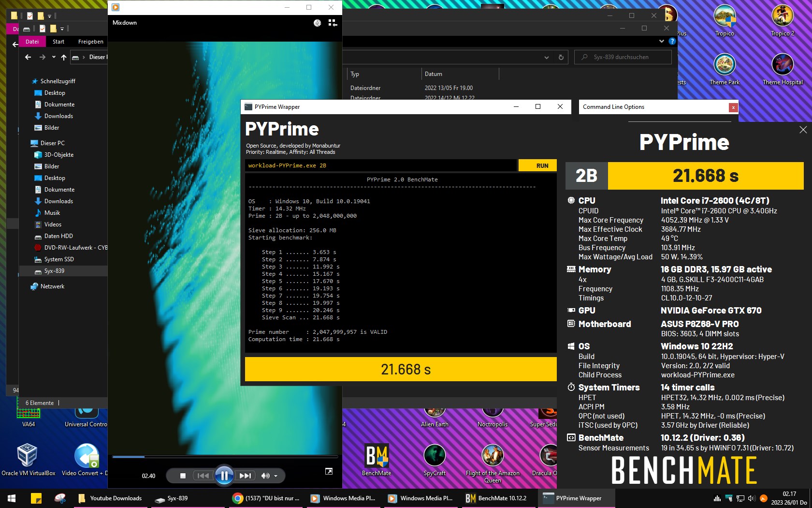The width and height of the screenshot is (812, 508).
Task: Sort by the Typ column header
Action: [384, 74]
